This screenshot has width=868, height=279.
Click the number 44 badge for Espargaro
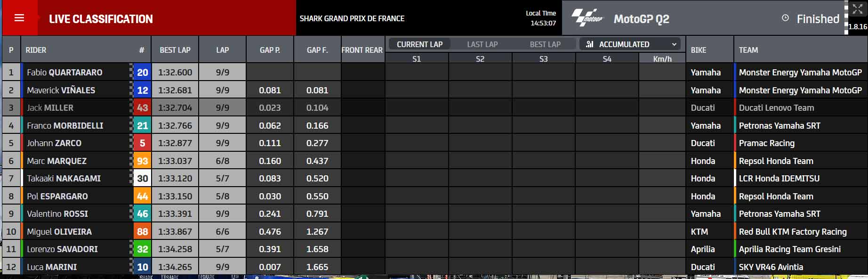click(142, 196)
